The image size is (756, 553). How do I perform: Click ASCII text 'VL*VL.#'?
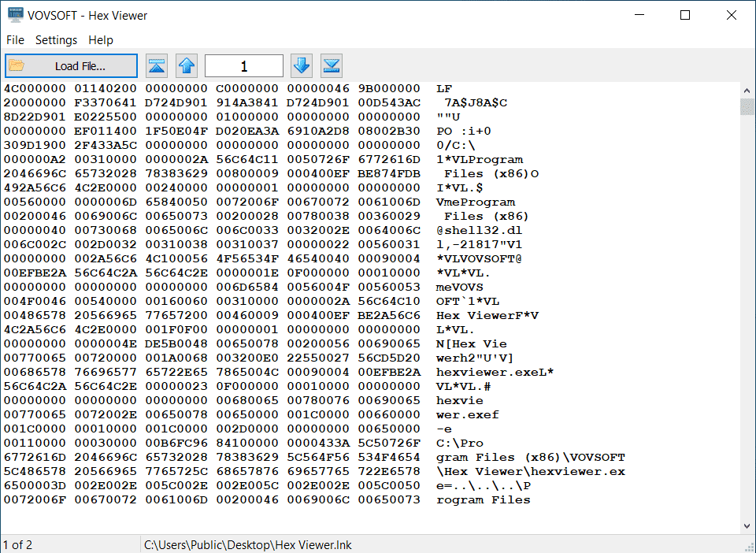pyautogui.click(x=464, y=386)
